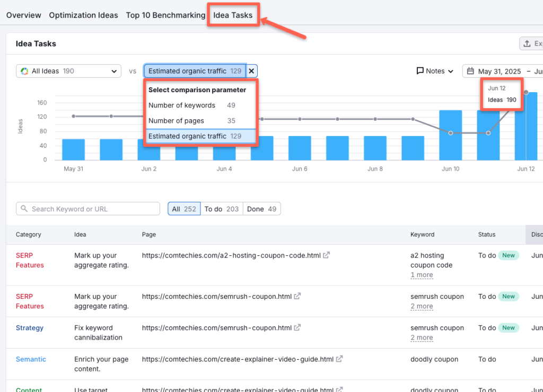Viewport: 543px width, 392px height.
Task: Expand 2 more keywords for semrush coupon
Action: [422, 306]
